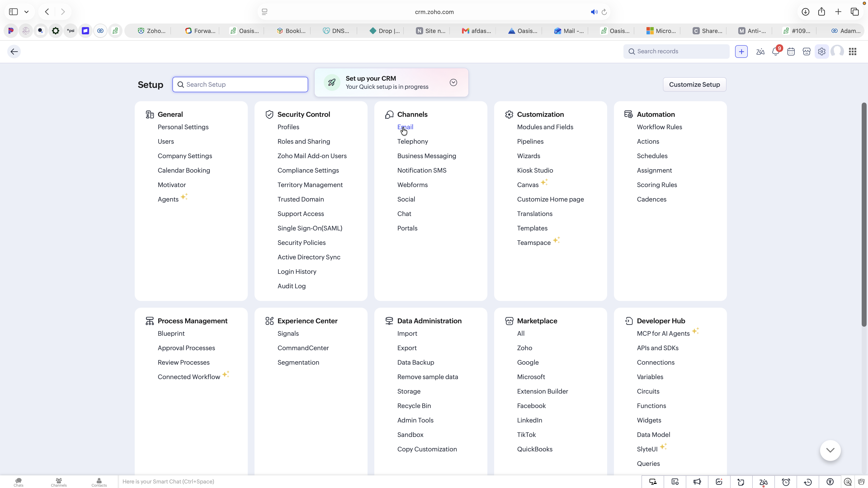Open QuickBooks under Marketplace
The image size is (868, 488).
pos(535,449)
